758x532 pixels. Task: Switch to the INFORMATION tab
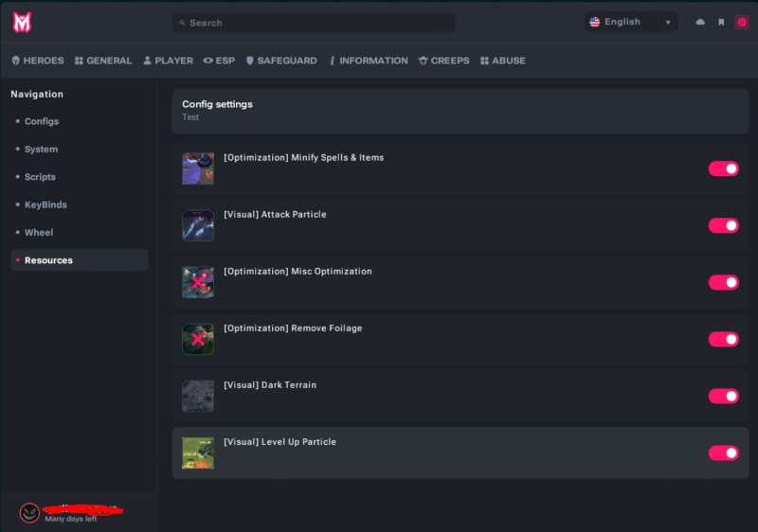(x=369, y=61)
